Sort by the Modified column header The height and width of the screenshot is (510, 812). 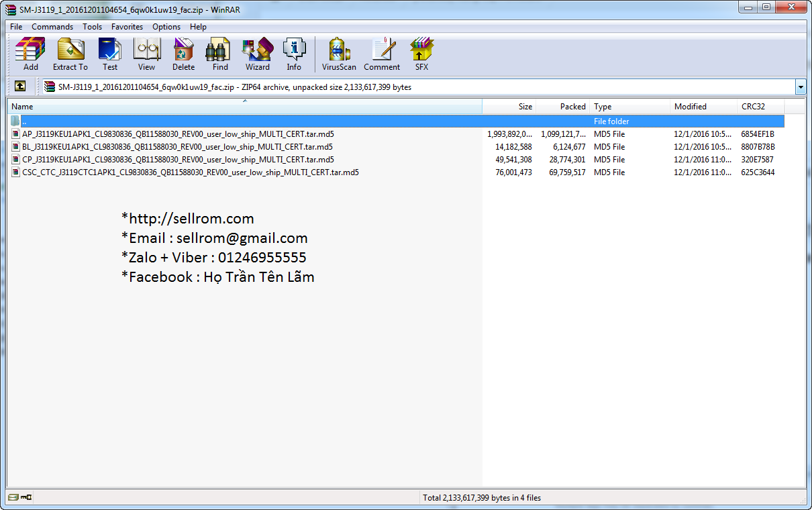point(704,107)
